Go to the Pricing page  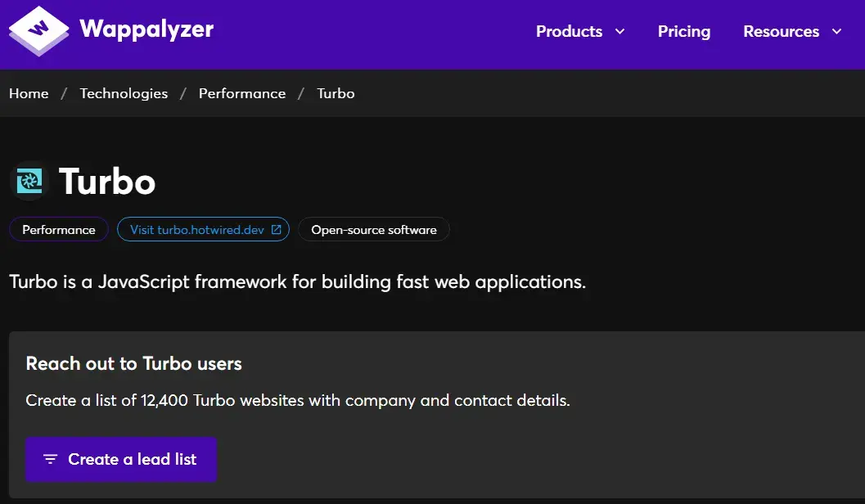[x=684, y=31]
